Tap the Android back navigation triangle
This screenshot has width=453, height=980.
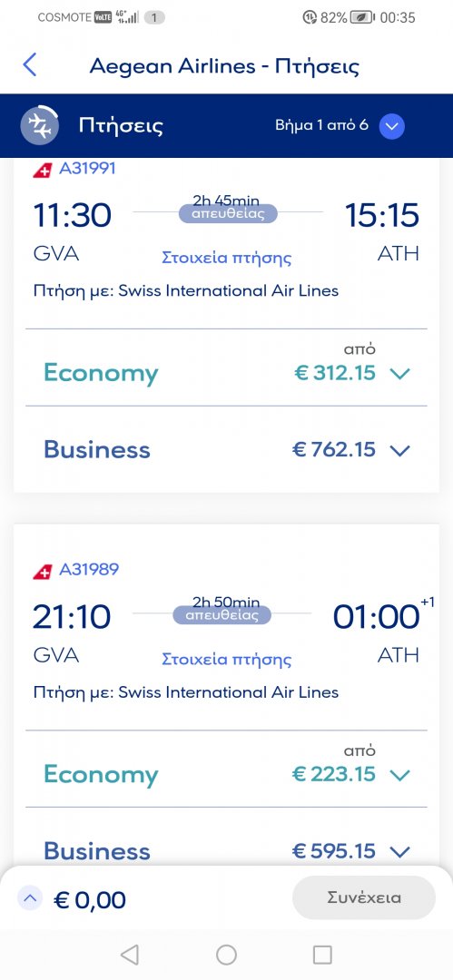coord(130,955)
